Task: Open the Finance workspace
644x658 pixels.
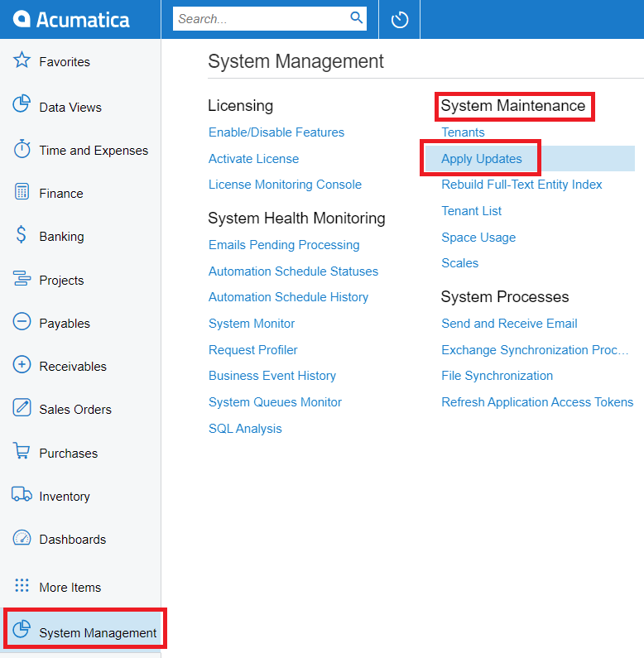Action: pos(61,194)
